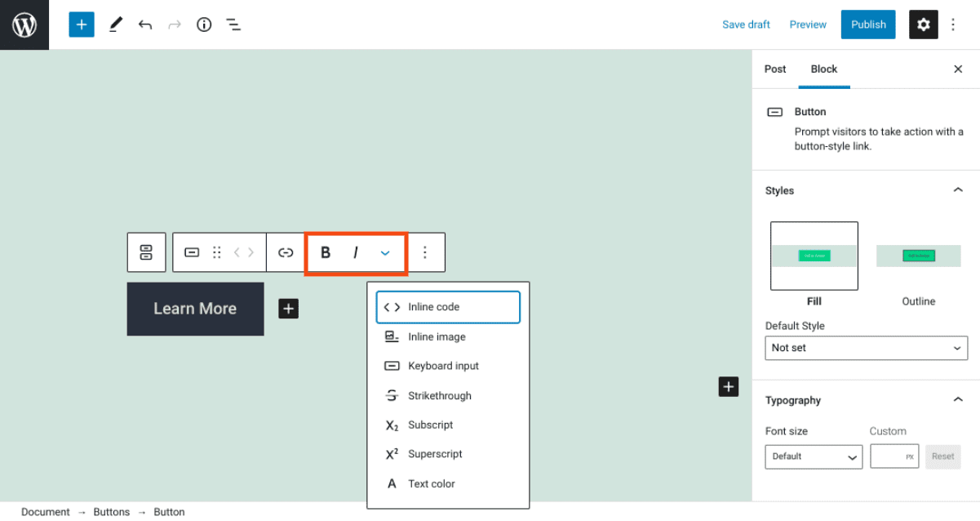The width and height of the screenshot is (980, 521).
Task: Click the drag handle in the block toolbar
Action: click(216, 252)
